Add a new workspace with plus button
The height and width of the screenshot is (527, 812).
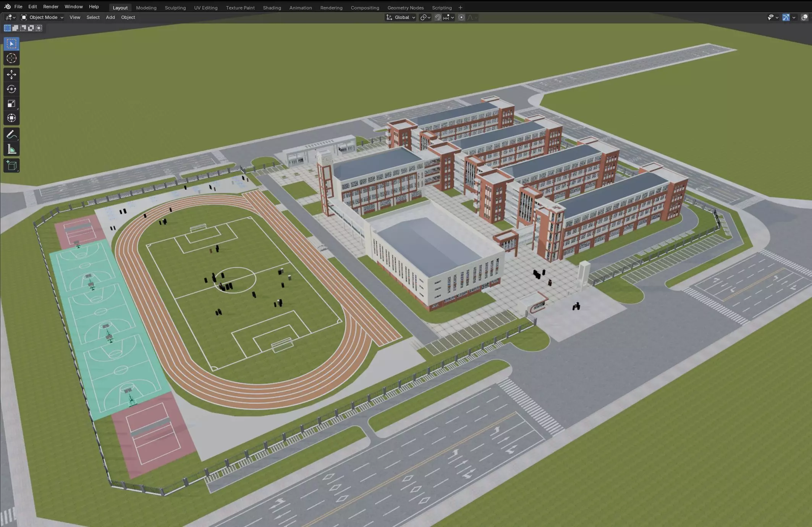point(460,8)
